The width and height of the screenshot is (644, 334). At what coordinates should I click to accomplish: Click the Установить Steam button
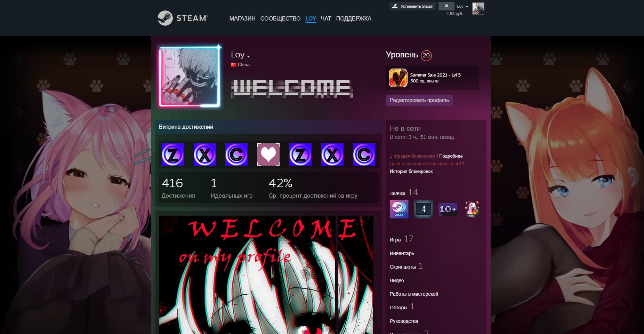point(412,6)
